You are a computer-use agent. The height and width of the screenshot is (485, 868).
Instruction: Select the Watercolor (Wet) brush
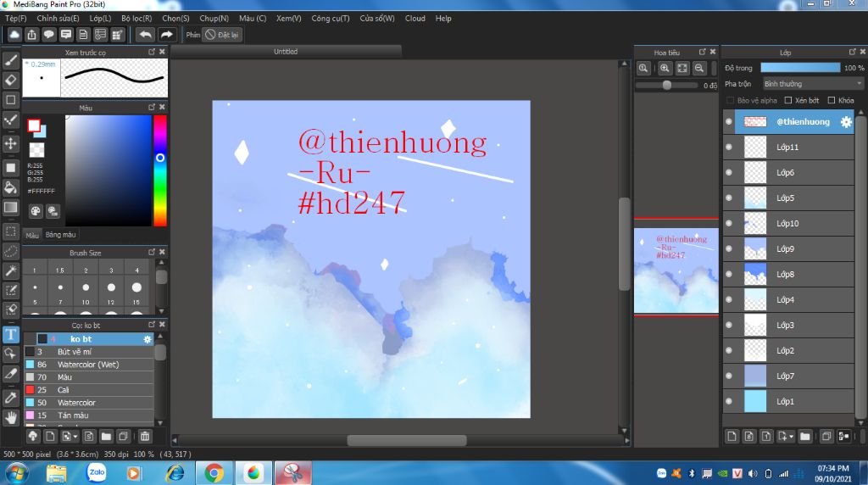[x=89, y=365]
